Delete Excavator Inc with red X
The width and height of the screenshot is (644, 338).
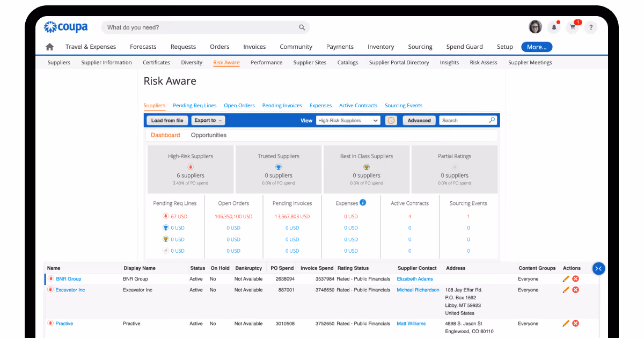point(575,290)
